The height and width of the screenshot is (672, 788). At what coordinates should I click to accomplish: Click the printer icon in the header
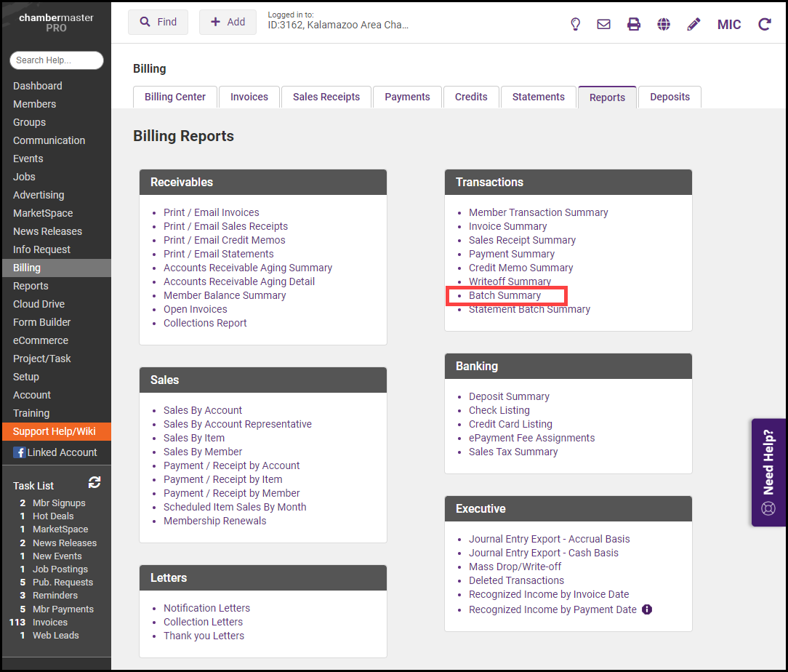(634, 24)
